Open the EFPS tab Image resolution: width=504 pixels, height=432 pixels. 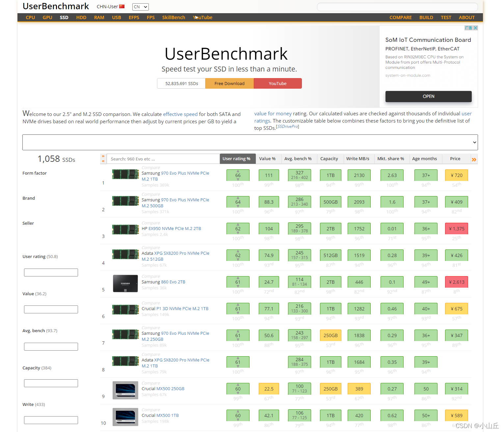134,17
